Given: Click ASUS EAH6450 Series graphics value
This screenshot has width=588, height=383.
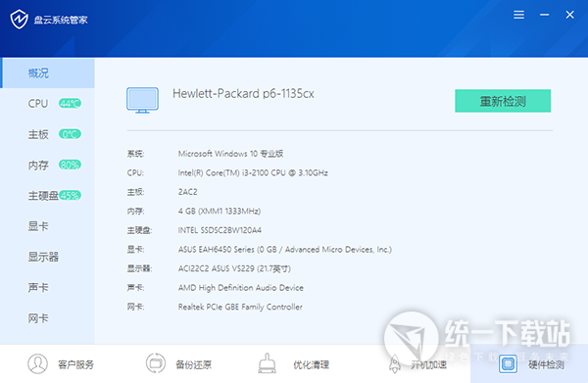Looking at the screenshot, I should [x=285, y=249].
